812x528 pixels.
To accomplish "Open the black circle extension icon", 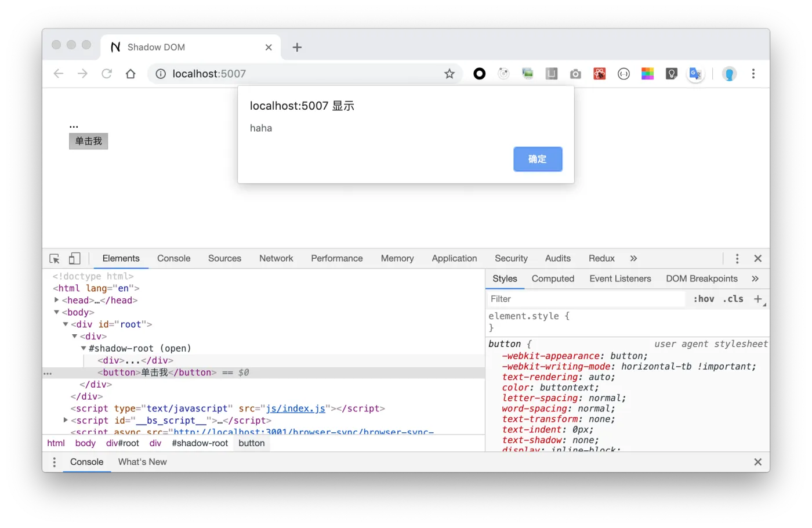I will tap(479, 74).
